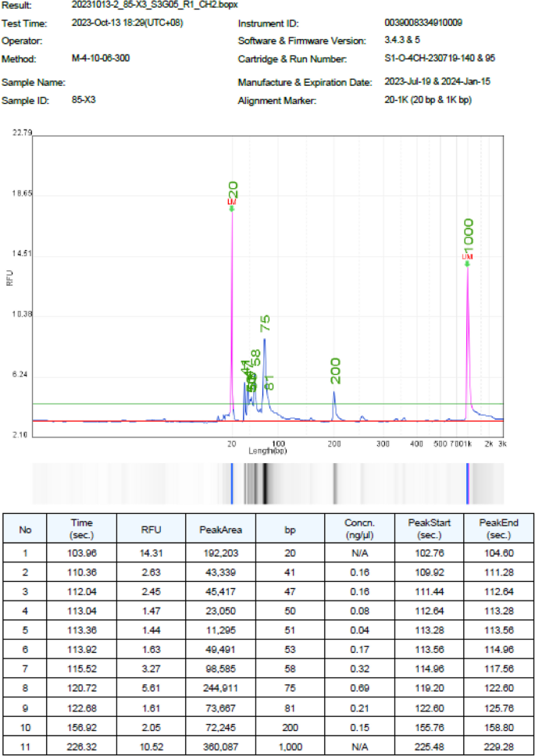The image size is (535, 756).
Task: Click the Sample Name: label
Action: click(x=34, y=83)
